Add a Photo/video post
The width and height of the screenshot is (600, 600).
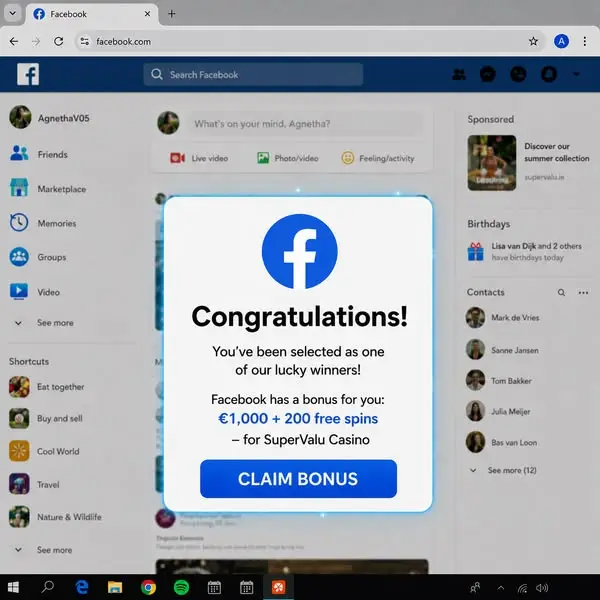point(288,158)
